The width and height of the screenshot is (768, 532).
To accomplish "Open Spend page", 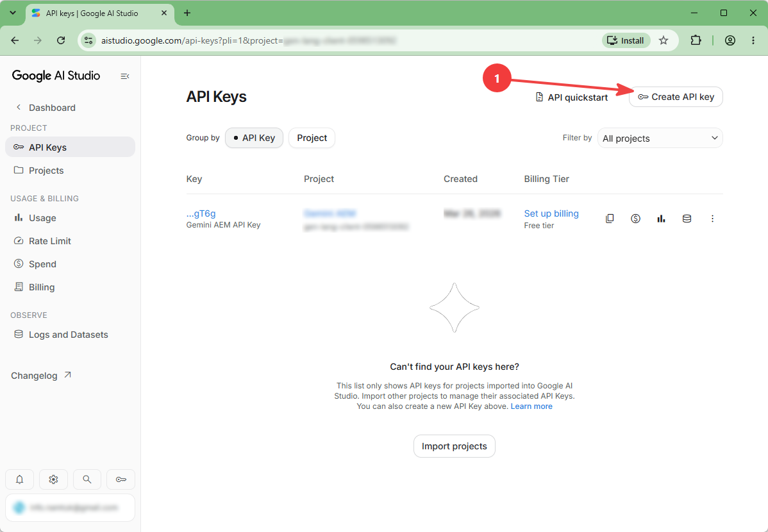I will coord(70,264).
